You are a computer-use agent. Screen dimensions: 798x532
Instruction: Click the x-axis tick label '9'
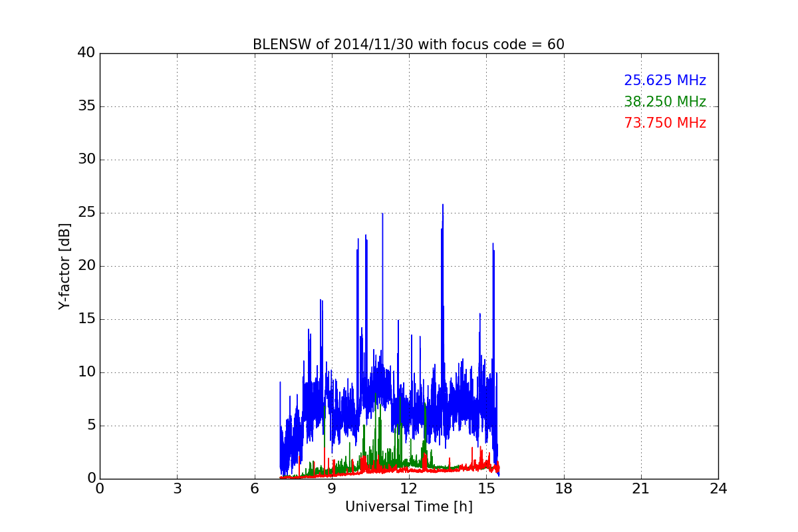[x=332, y=489]
